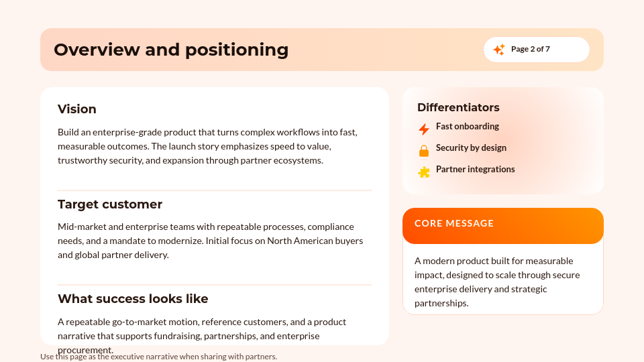644x362 pixels.
Task: Click the puzzle piece Partner integrations icon
Action: pyautogui.click(x=424, y=172)
